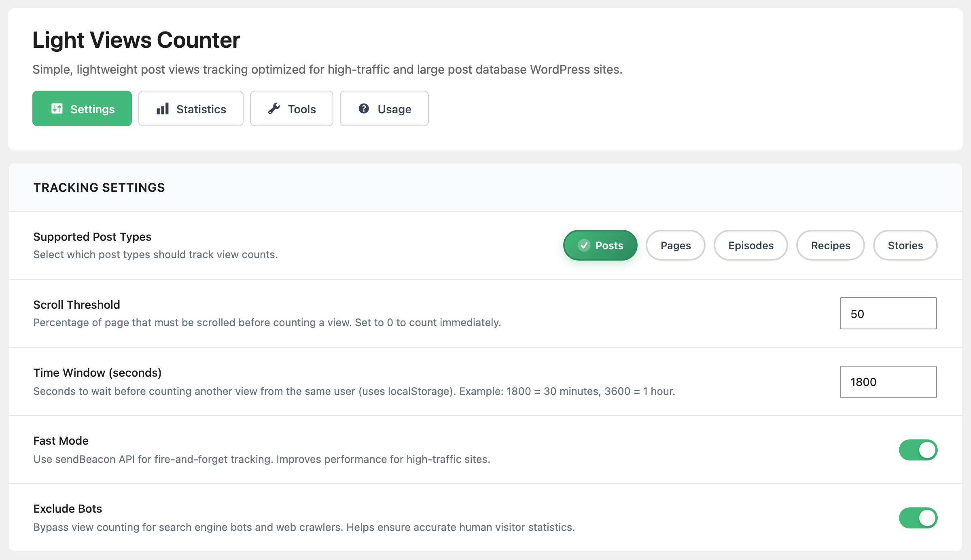971x560 pixels.
Task: Focus the Time Window seconds input
Action: (x=888, y=382)
